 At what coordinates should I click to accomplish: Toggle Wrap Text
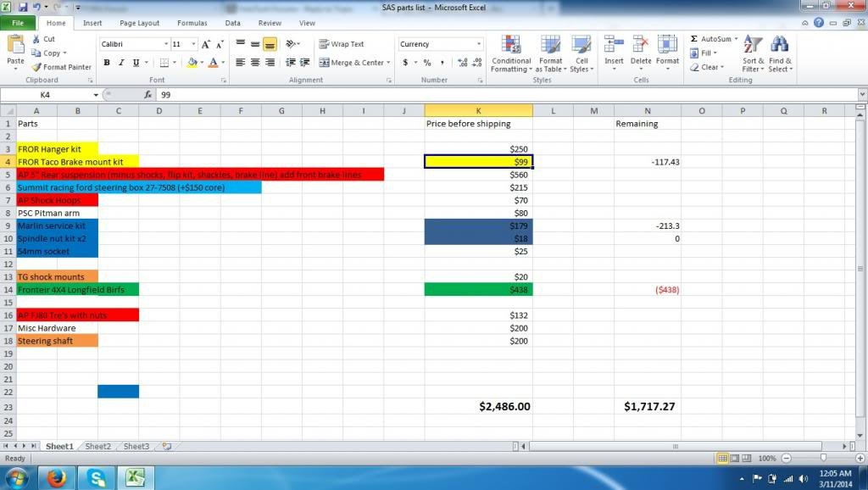click(341, 44)
